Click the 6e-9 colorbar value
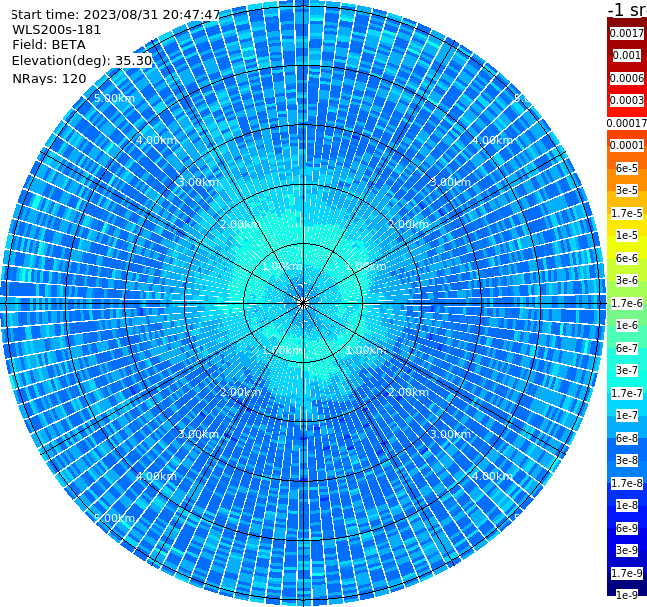Image resolution: width=647 pixels, height=607 pixels. 627,528
